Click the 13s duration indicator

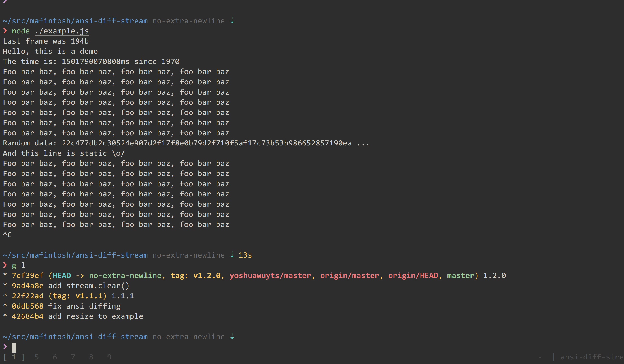(x=245, y=255)
